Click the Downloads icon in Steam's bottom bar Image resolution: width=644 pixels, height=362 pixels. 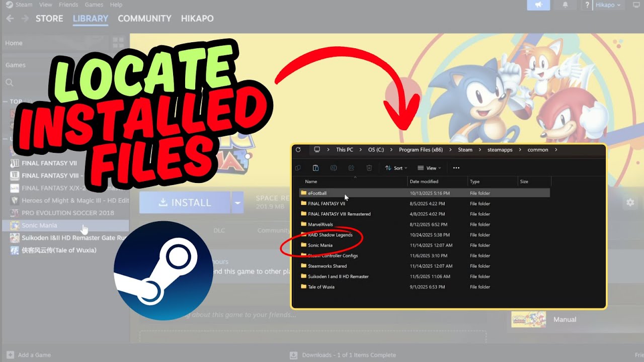click(x=294, y=355)
